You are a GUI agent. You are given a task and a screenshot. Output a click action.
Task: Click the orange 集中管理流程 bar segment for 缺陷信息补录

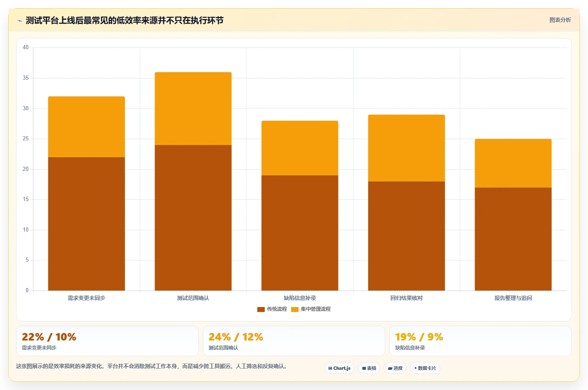tap(300, 148)
